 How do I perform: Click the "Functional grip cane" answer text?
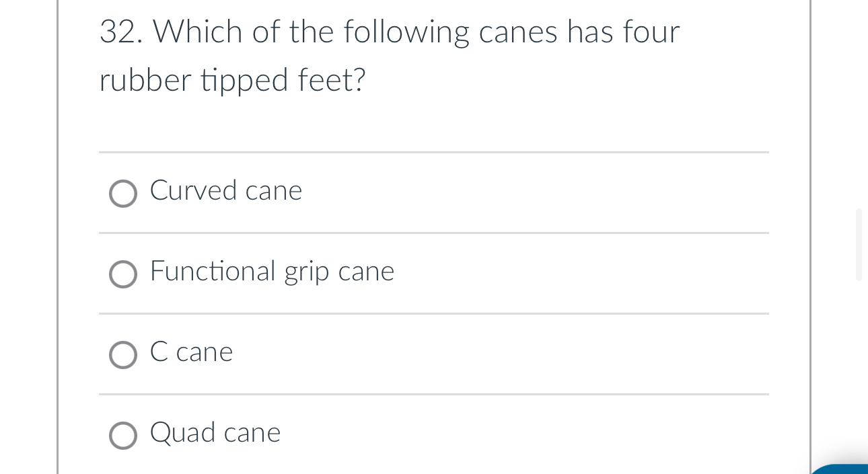point(272,272)
